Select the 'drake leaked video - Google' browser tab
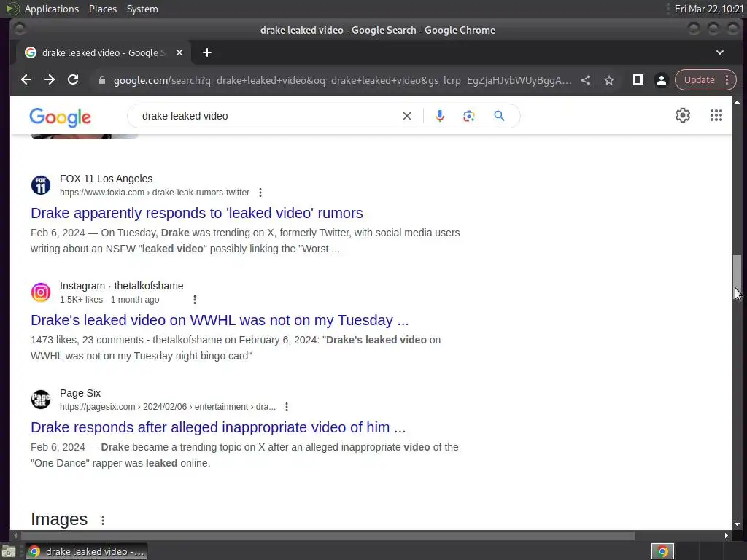This screenshot has height=560, width=747. 104,52
